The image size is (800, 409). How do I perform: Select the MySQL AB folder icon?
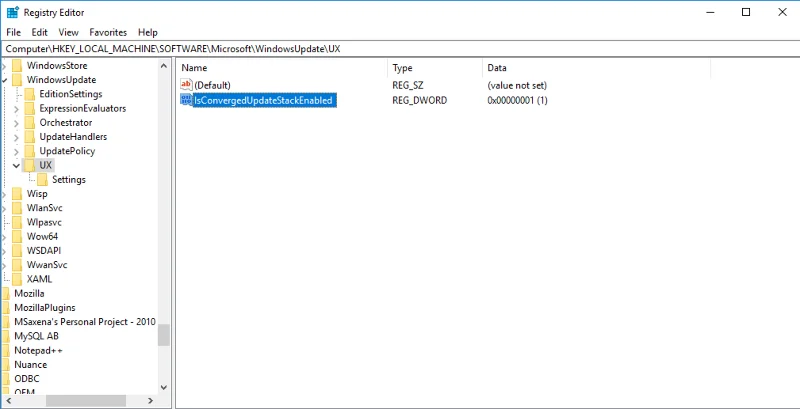[6, 337]
